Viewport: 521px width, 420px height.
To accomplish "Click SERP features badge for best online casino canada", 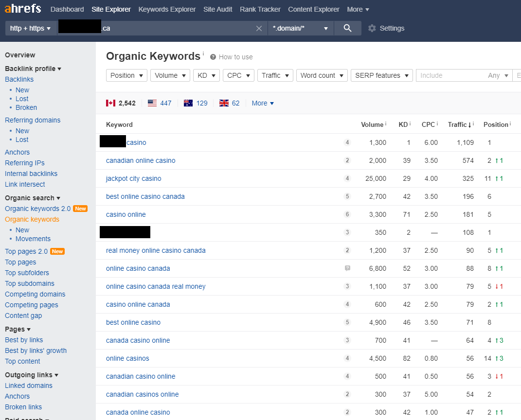I will (347, 196).
